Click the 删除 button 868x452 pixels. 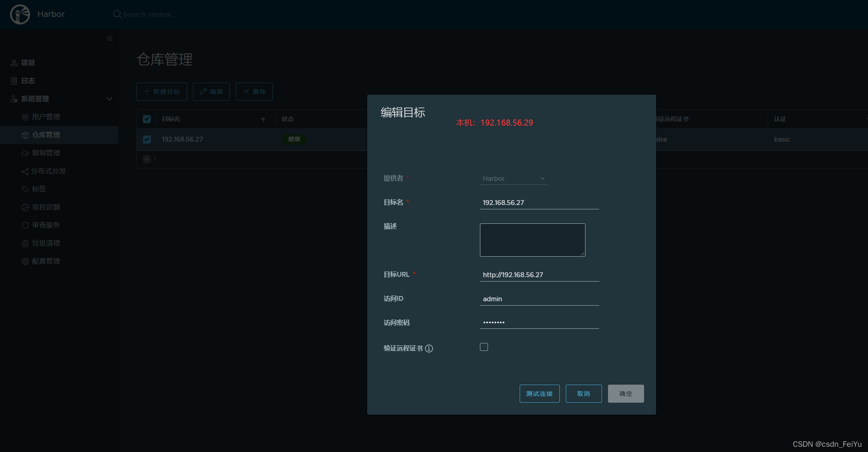point(254,91)
